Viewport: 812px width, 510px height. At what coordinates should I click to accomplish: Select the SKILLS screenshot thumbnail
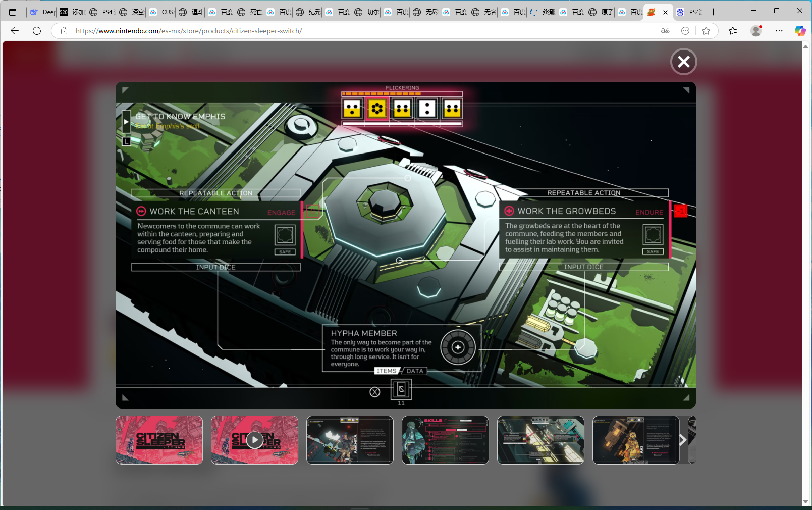point(445,440)
